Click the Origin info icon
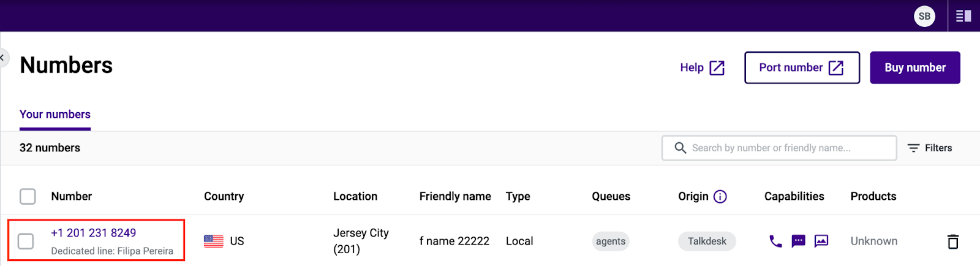The image size is (980, 266). click(x=720, y=197)
